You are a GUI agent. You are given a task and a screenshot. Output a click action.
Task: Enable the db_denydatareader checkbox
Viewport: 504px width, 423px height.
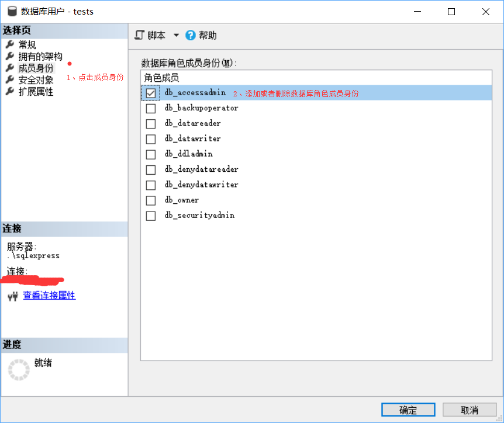(x=151, y=169)
